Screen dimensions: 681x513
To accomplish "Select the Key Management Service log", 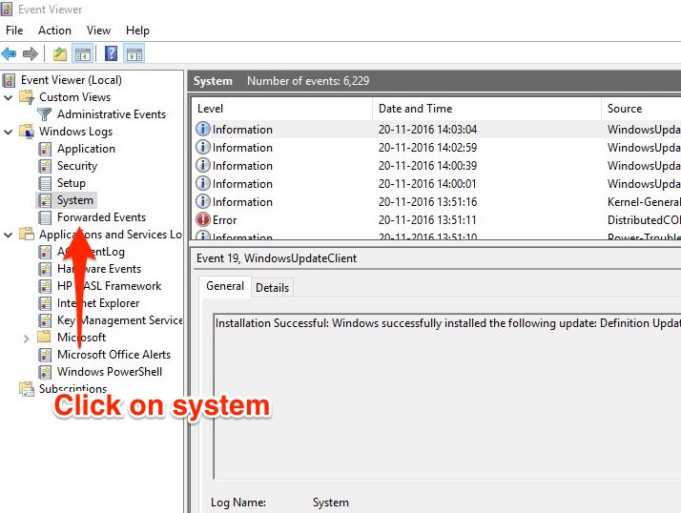I will (x=119, y=320).
